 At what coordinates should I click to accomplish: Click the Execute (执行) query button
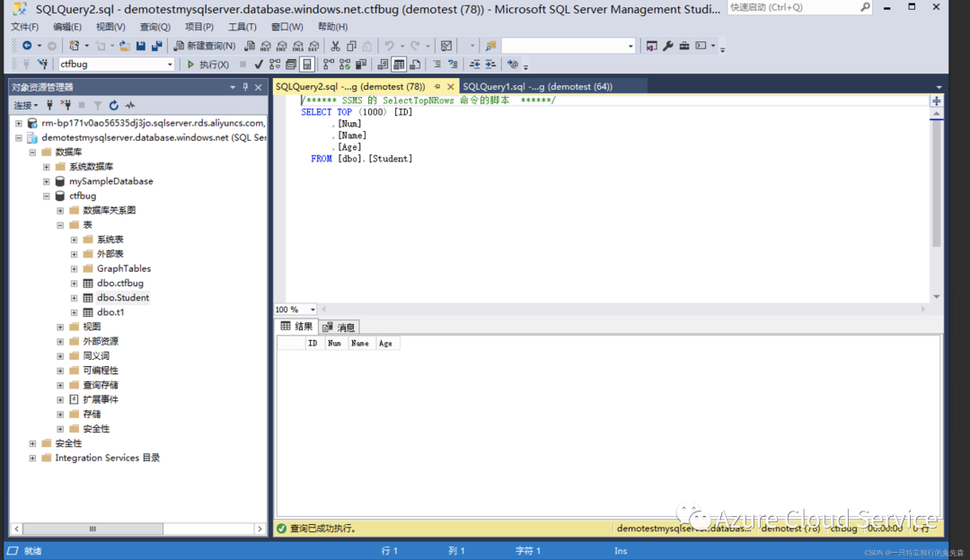[x=207, y=65]
